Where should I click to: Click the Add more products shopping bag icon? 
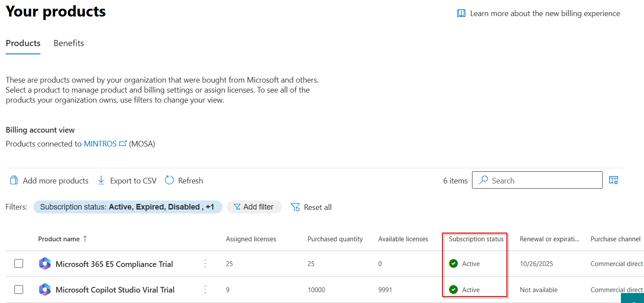point(14,180)
